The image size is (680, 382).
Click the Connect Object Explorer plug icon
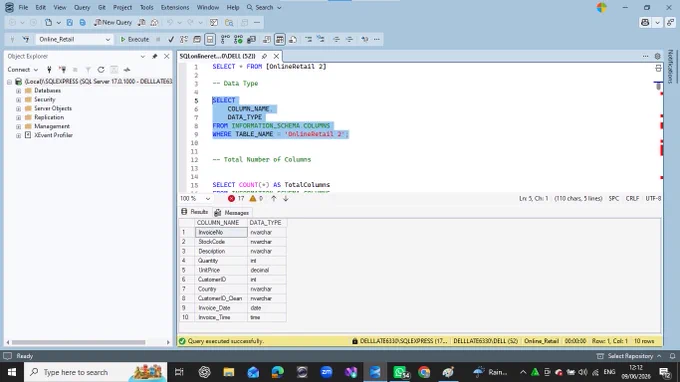tap(49, 70)
